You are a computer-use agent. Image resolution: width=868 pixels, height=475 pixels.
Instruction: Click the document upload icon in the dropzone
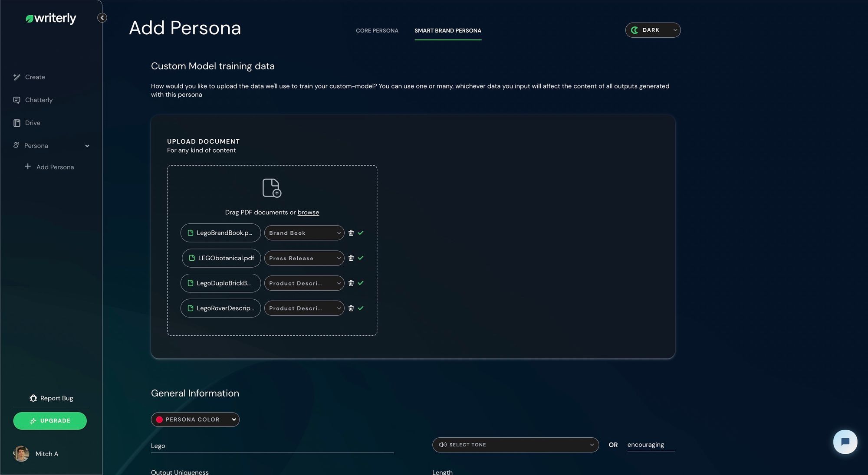point(272,188)
